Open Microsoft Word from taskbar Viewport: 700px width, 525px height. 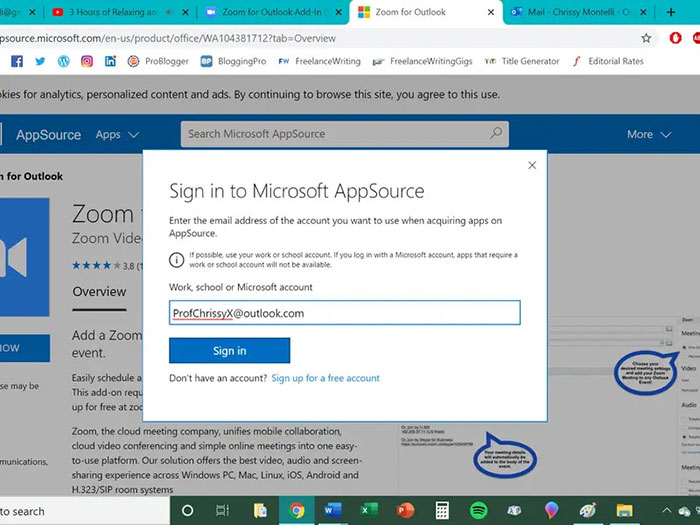pyautogui.click(x=333, y=510)
